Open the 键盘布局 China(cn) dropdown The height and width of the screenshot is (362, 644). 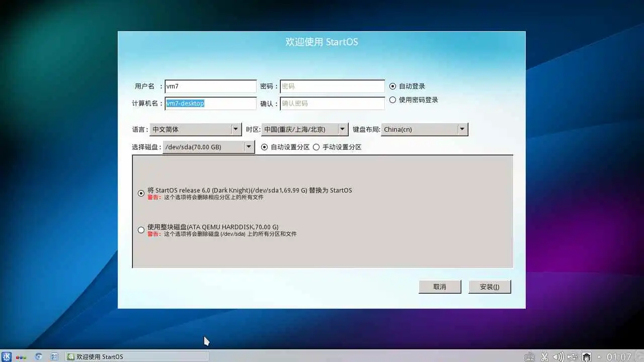pyautogui.click(x=425, y=129)
